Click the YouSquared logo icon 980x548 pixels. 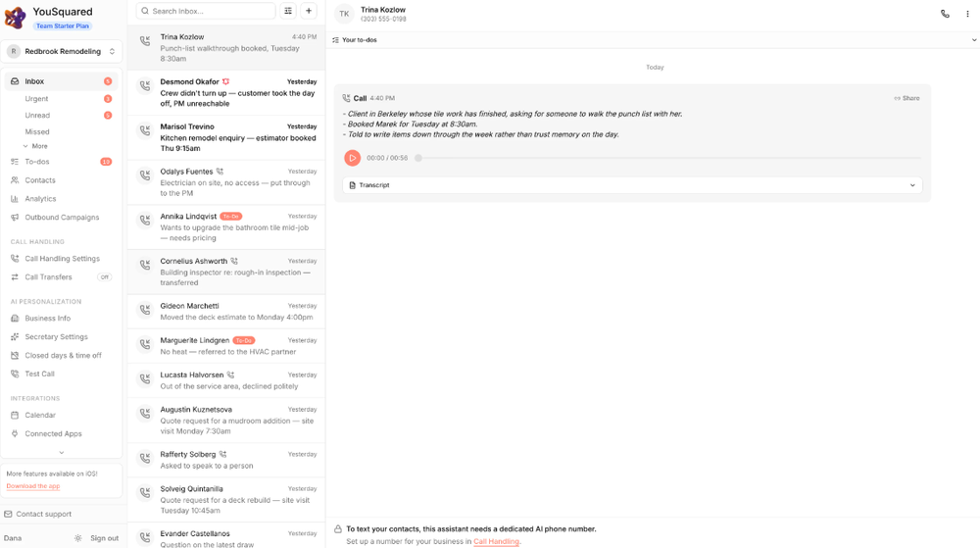click(15, 18)
